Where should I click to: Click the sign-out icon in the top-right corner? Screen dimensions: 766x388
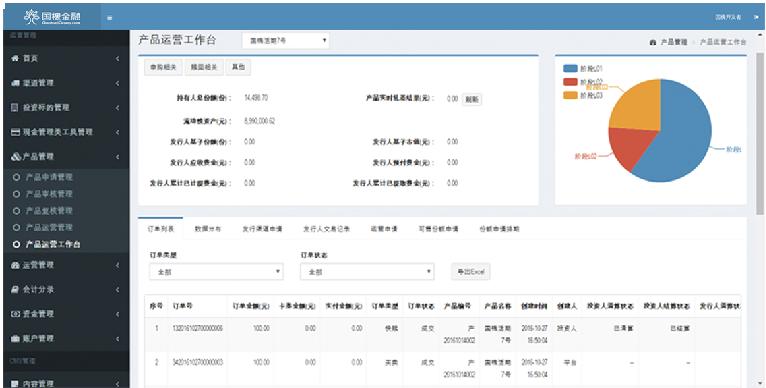(756, 17)
